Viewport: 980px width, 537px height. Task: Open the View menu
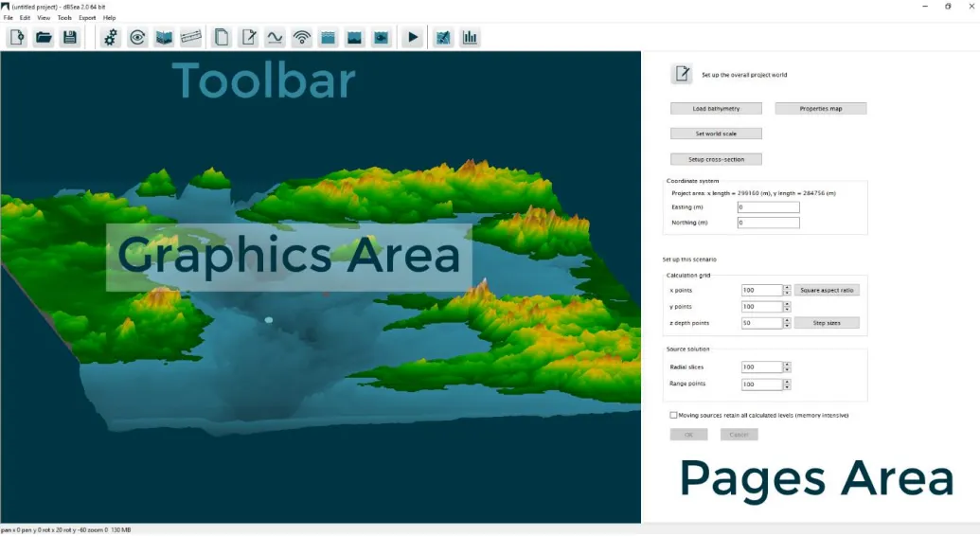44,17
